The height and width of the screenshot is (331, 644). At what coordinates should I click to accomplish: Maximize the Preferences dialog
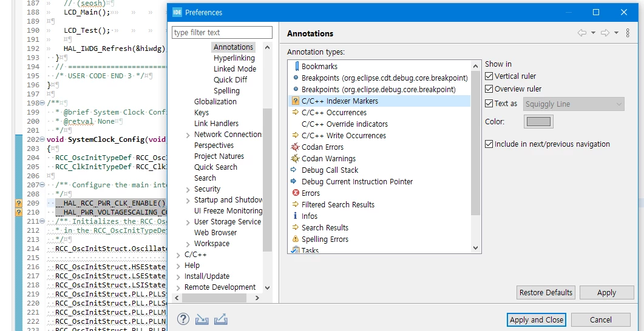596,12
